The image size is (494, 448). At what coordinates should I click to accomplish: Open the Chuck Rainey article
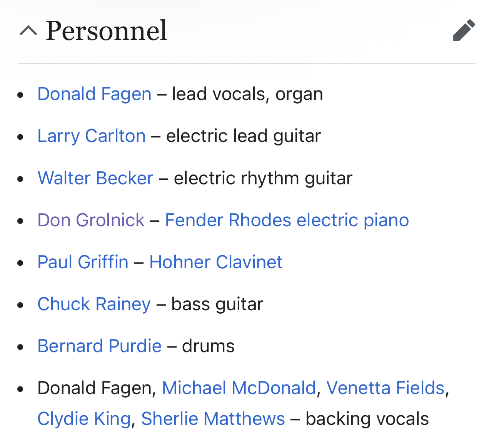coord(94,304)
